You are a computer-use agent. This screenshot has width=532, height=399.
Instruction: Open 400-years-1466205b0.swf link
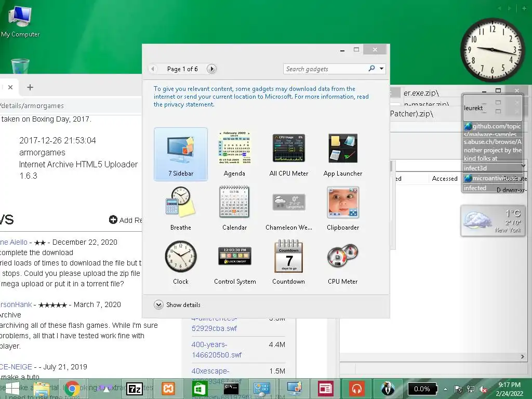pyautogui.click(x=217, y=350)
